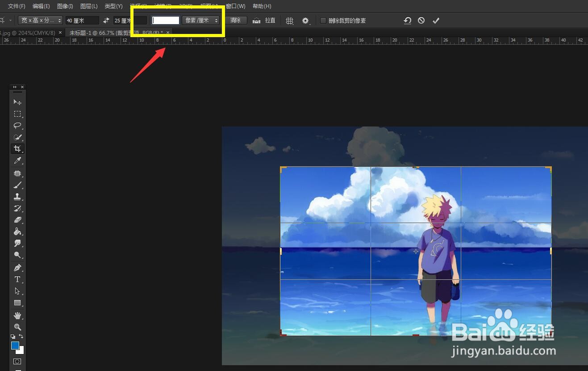Switch to the 未标题-1 document tab

116,33
